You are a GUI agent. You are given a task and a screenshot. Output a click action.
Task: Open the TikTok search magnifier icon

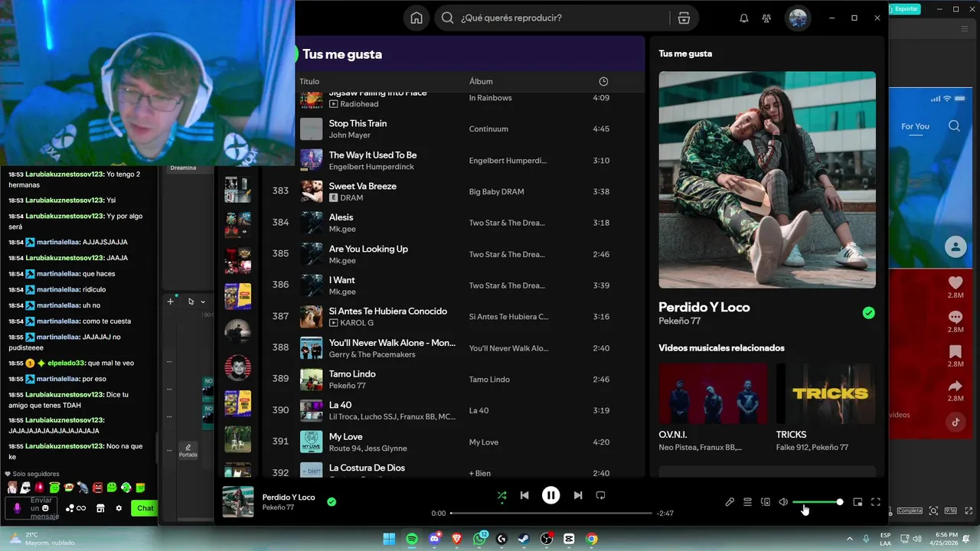coord(954,126)
